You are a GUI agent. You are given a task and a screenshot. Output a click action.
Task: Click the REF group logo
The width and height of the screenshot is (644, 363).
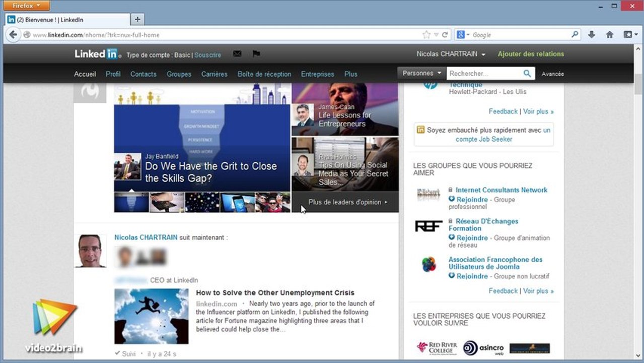428,226
